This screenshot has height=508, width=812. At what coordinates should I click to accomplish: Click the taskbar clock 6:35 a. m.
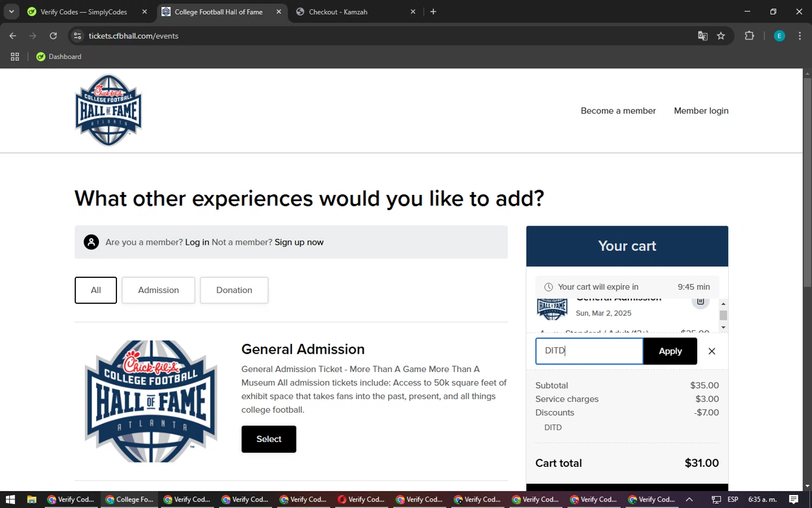click(762, 499)
